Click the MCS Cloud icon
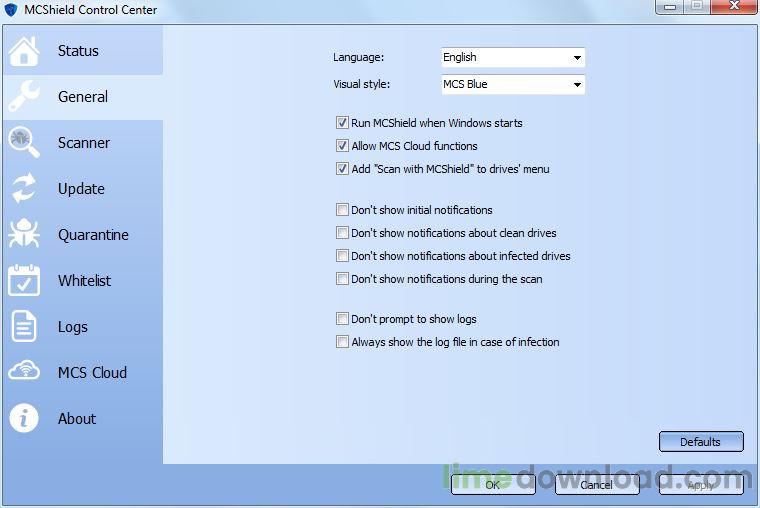Image resolution: width=760 pixels, height=508 pixels. pyautogui.click(x=23, y=371)
